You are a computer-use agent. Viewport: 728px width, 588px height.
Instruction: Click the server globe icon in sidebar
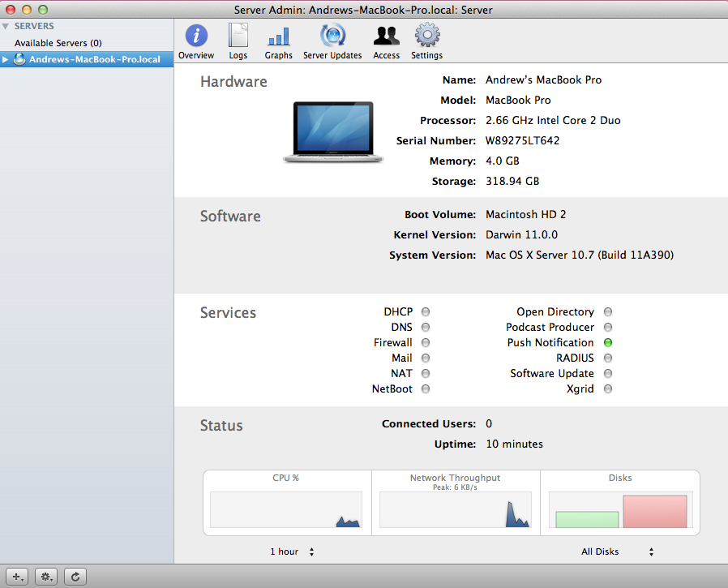coord(19,59)
